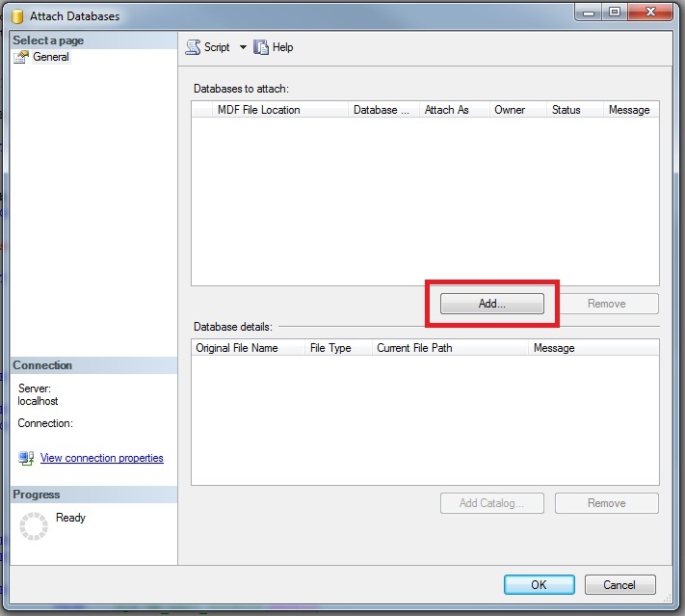Click OK to confirm the attach
This screenshot has height=616, width=685.
(539, 584)
